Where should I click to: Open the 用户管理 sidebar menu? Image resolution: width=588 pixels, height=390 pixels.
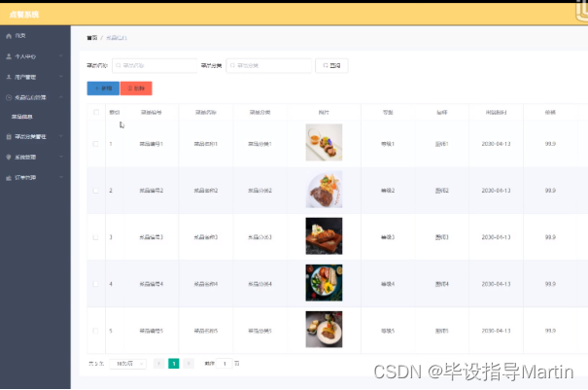[x=35, y=77]
